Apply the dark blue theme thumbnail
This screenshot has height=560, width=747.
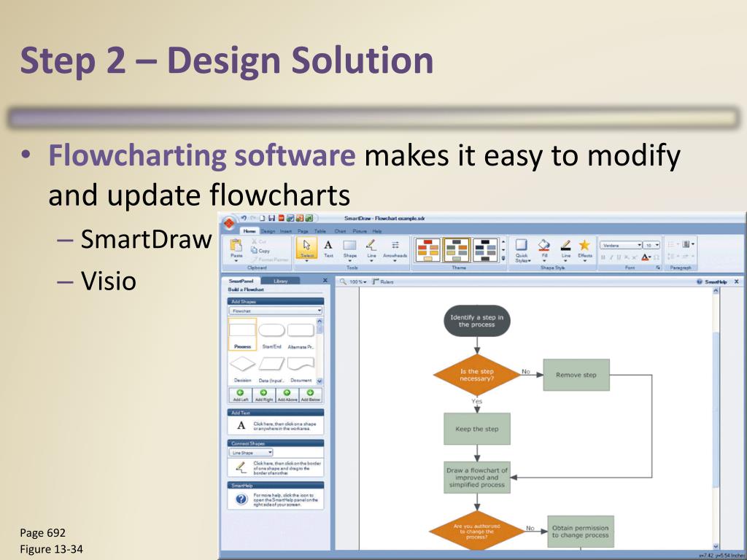(485, 250)
